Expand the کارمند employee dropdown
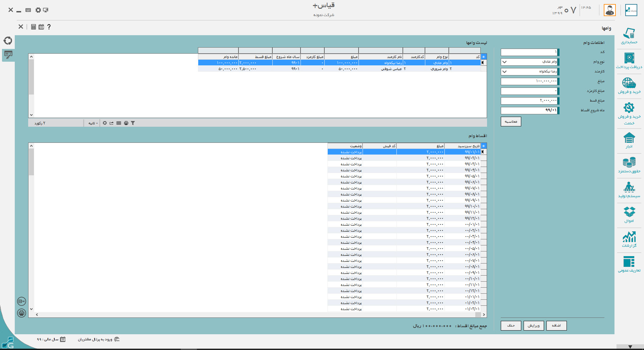Screen dimensions: 644x350 tap(504, 72)
